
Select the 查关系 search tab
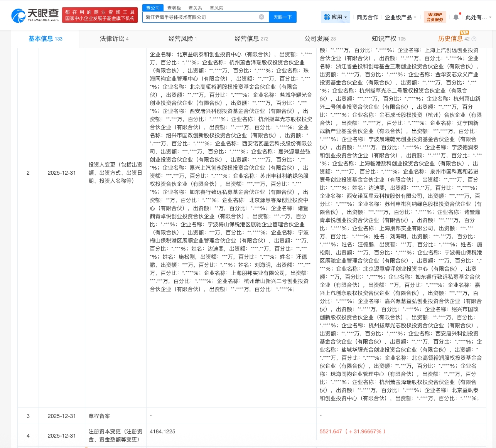click(195, 8)
